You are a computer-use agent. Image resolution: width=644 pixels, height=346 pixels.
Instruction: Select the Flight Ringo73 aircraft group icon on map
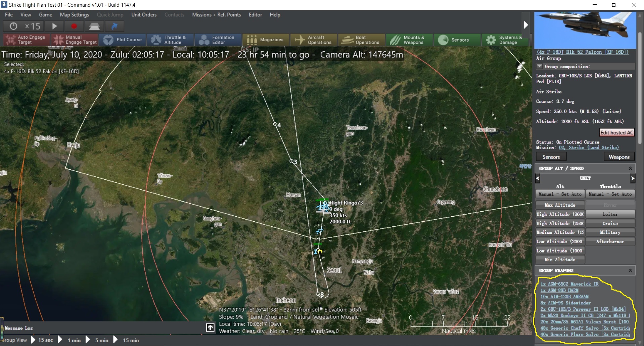click(x=323, y=206)
